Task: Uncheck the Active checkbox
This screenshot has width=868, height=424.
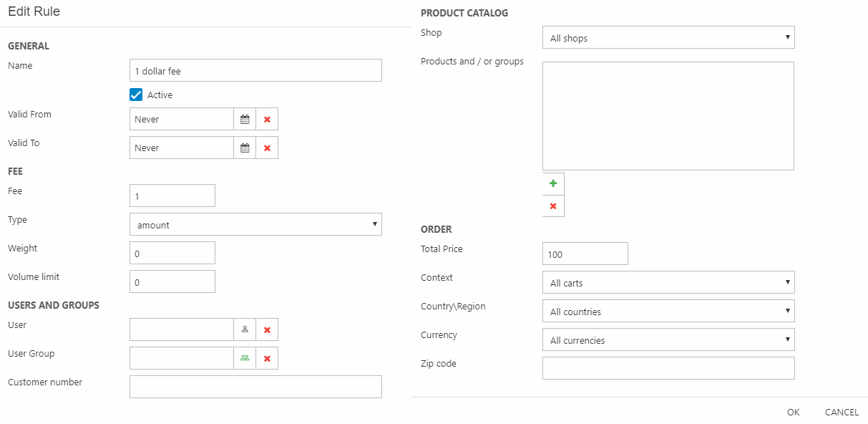Action: (136, 95)
